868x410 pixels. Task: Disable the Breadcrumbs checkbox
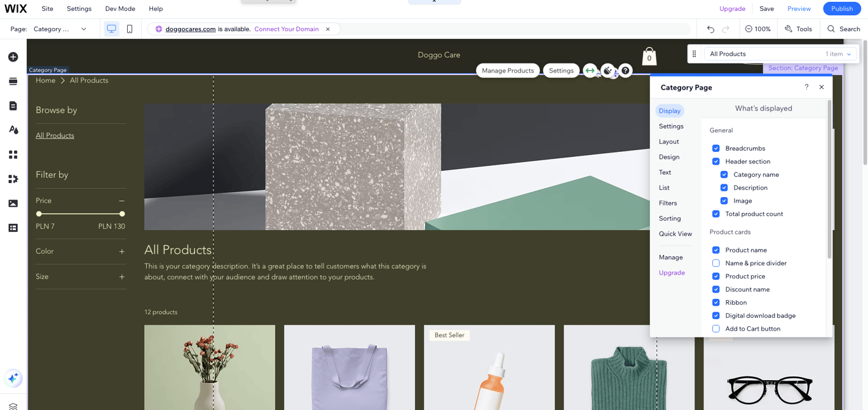pyautogui.click(x=716, y=148)
